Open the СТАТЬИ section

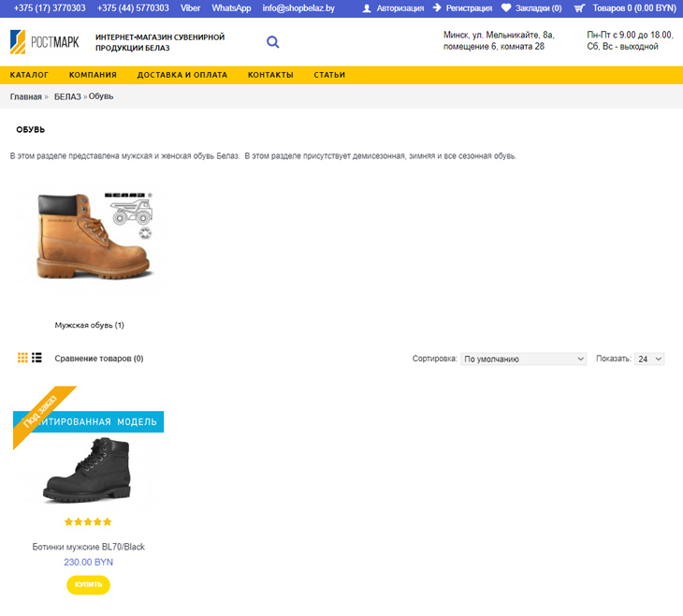(x=329, y=75)
